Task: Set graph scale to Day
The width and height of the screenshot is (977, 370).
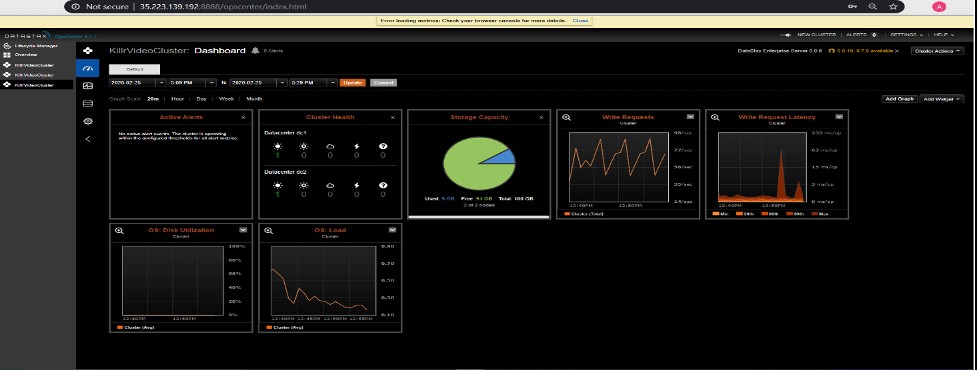Action: tap(201, 98)
